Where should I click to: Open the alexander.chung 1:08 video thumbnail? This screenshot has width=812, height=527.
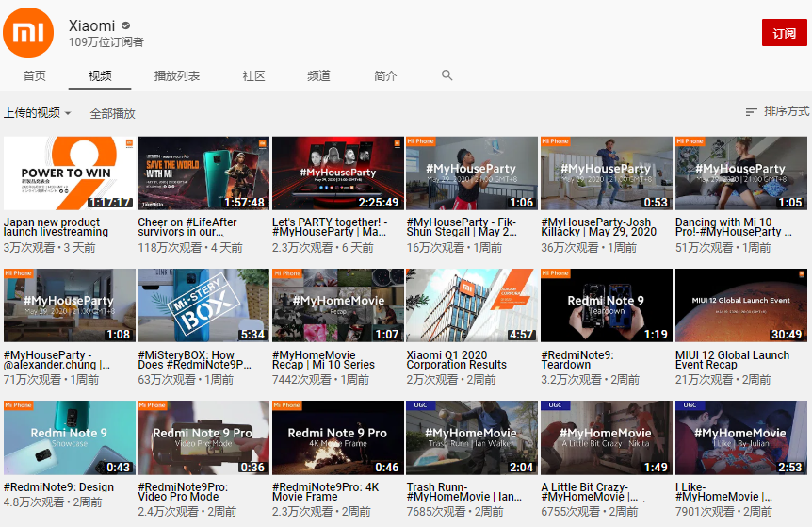[69, 305]
